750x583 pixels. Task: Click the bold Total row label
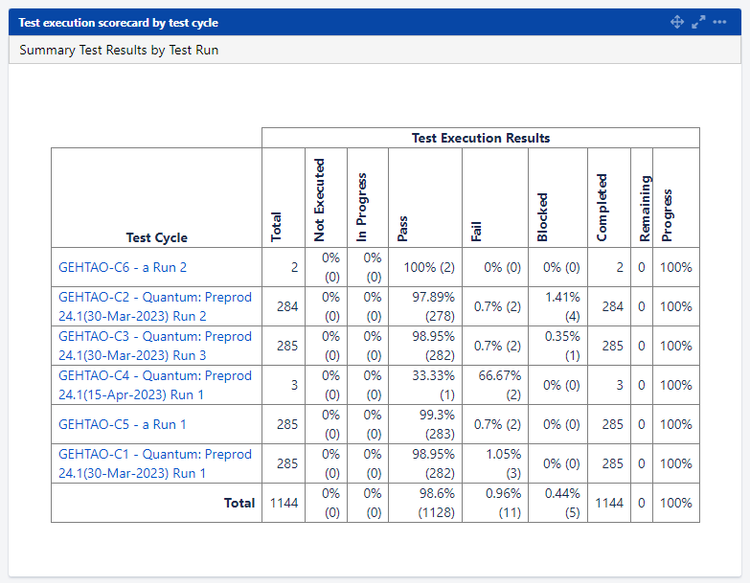239,503
